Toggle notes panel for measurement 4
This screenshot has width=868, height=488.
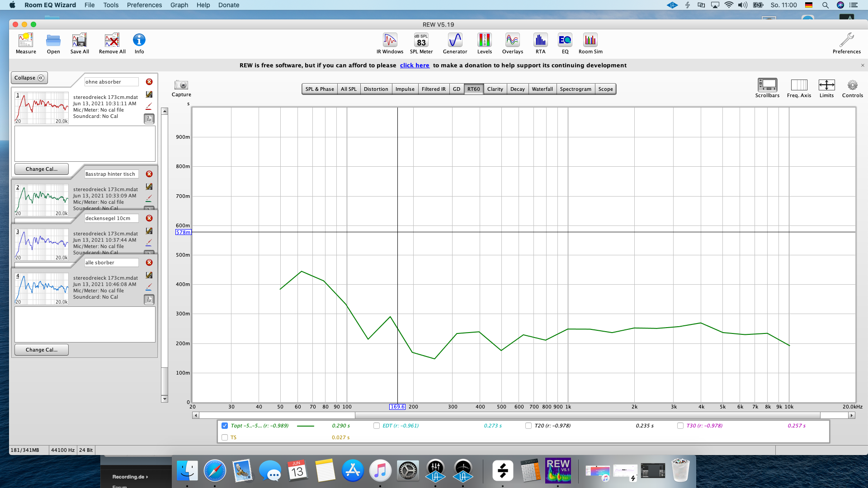click(x=149, y=300)
